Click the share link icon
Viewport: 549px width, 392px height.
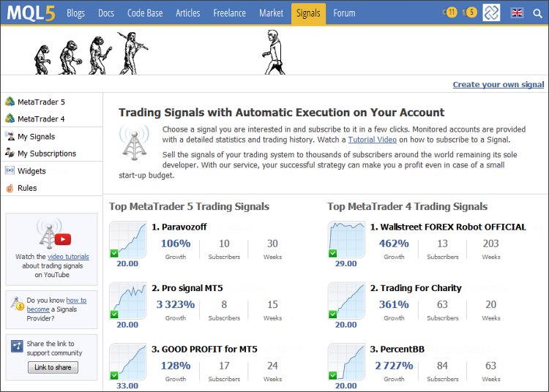pyautogui.click(x=17, y=346)
